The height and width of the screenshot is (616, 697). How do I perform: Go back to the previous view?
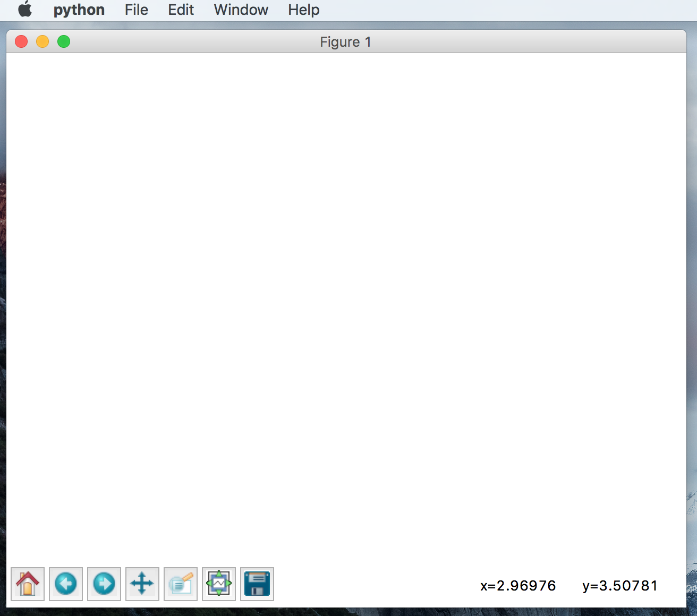[x=65, y=584]
